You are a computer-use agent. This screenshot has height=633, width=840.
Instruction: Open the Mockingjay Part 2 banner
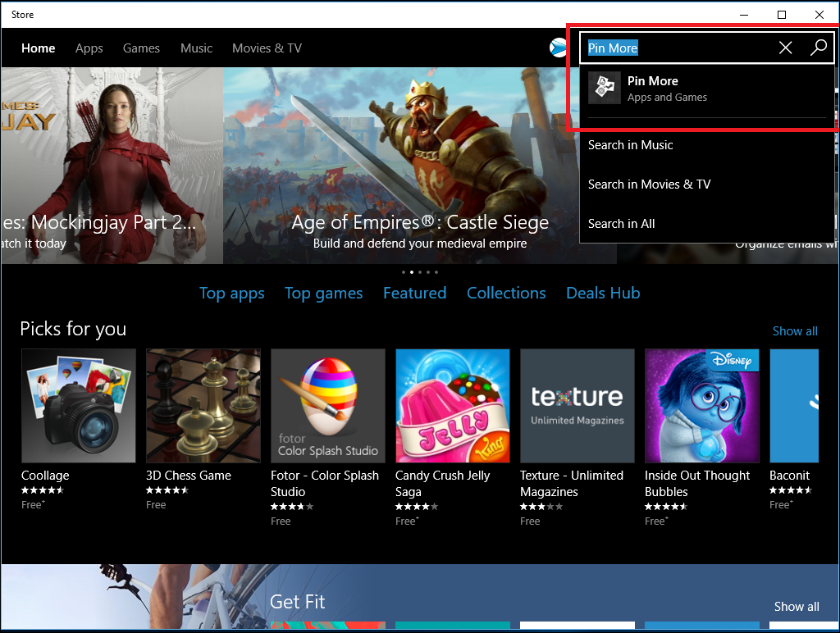click(x=112, y=166)
